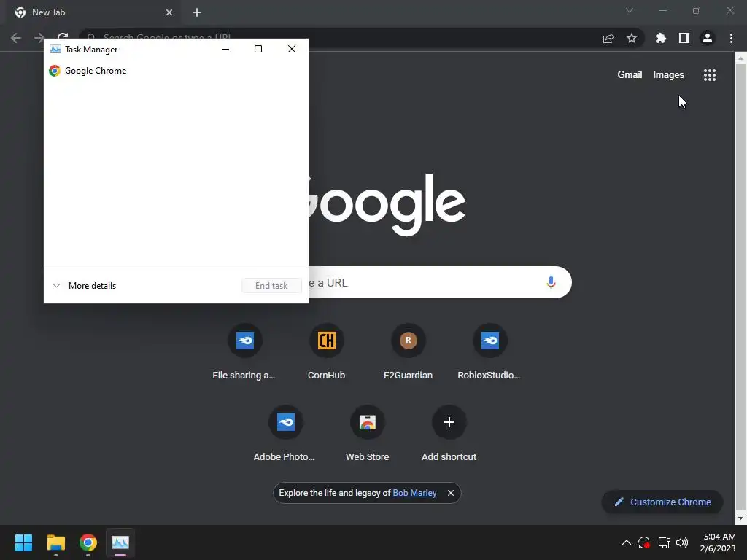Viewport: 747px width, 560px height.
Task: Open network tray icon
Action: point(664,542)
